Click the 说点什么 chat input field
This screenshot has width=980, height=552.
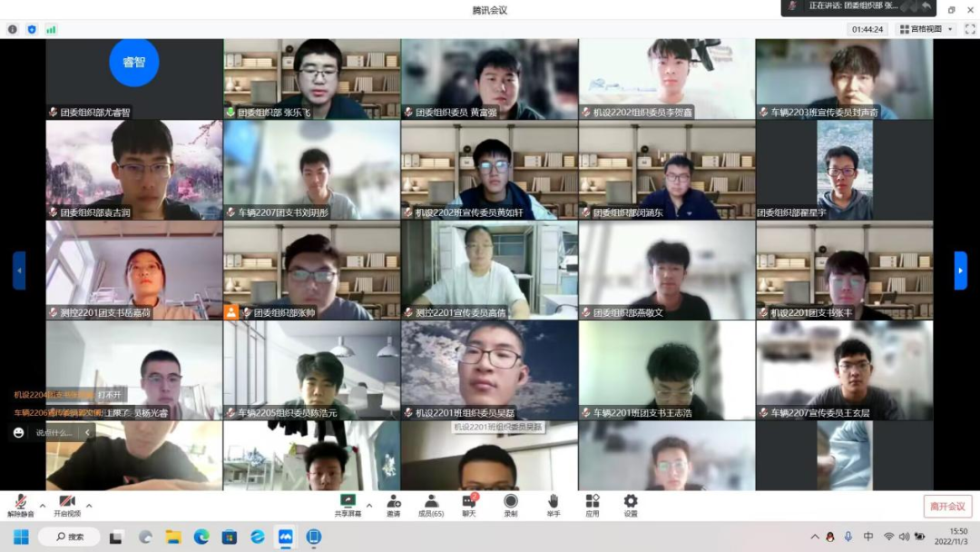(53, 433)
